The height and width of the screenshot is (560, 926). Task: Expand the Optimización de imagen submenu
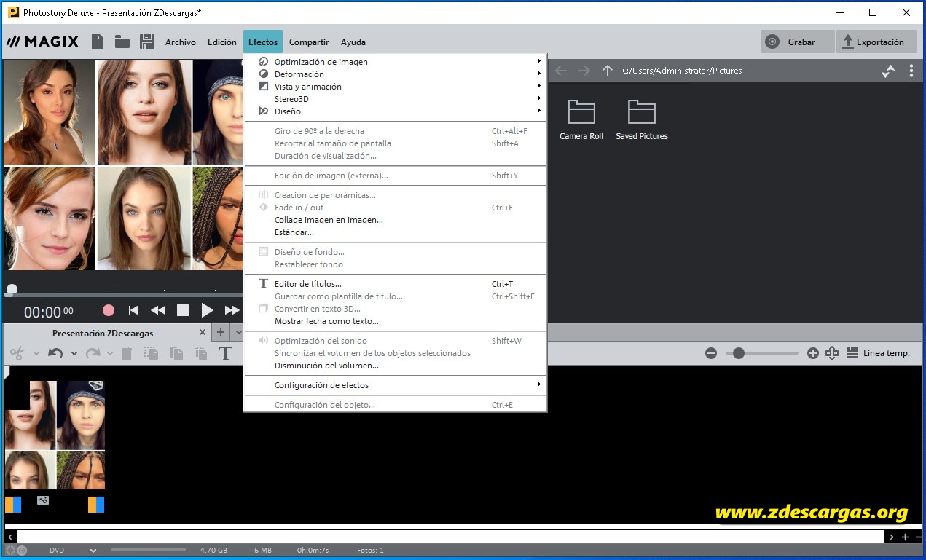coord(395,62)
